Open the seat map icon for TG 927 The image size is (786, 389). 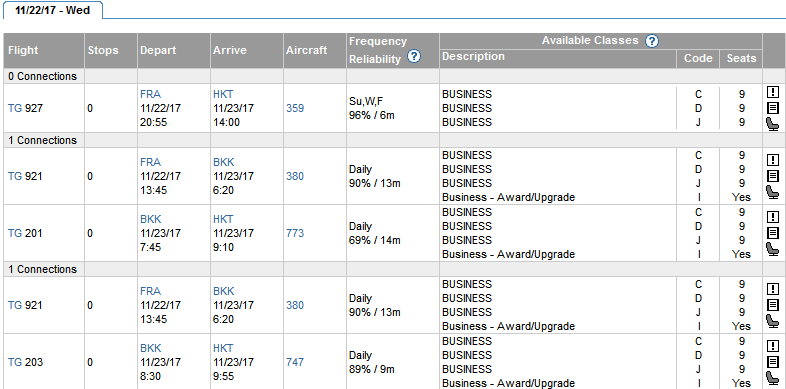pos(773,124)
